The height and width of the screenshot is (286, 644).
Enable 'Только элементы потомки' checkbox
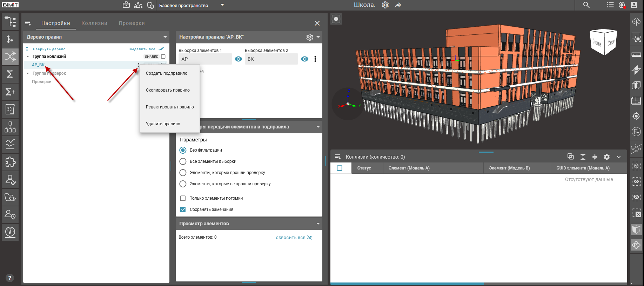pos(183,198)
